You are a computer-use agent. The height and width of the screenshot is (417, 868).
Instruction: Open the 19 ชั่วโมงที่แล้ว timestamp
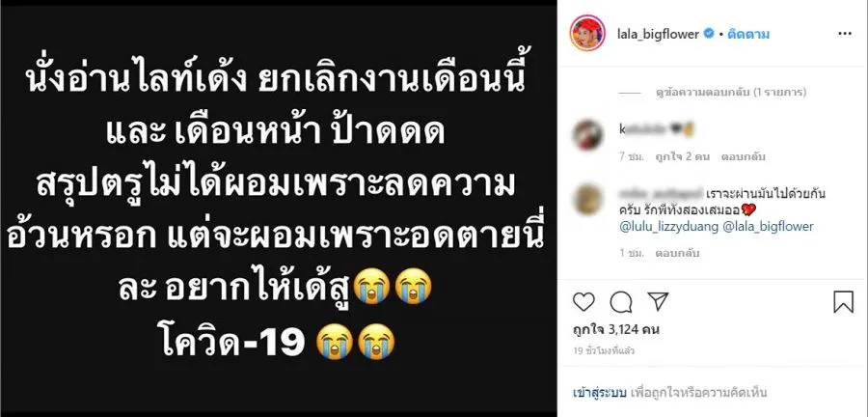[604, 351]
